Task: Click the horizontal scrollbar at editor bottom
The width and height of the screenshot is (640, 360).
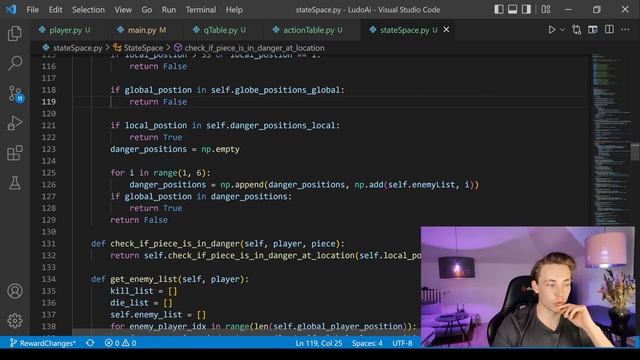Action: [247, 332]
